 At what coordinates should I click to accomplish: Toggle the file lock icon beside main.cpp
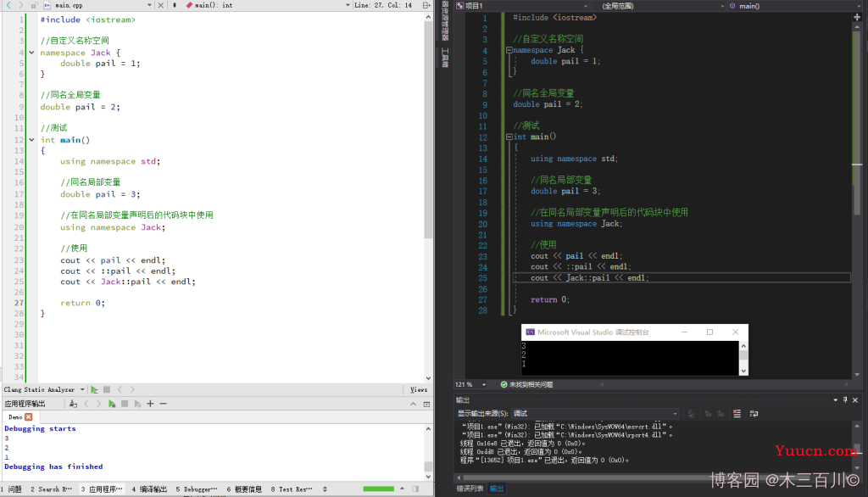coord(34,5)
